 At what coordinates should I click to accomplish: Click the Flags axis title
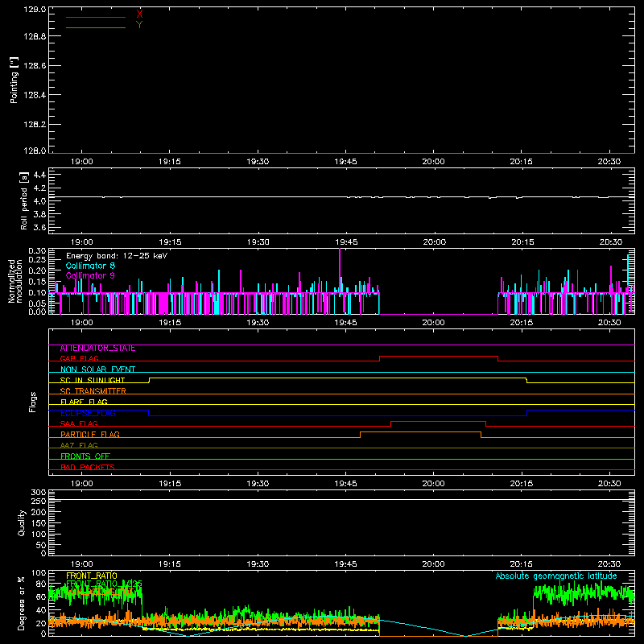(x=33, y=402)
